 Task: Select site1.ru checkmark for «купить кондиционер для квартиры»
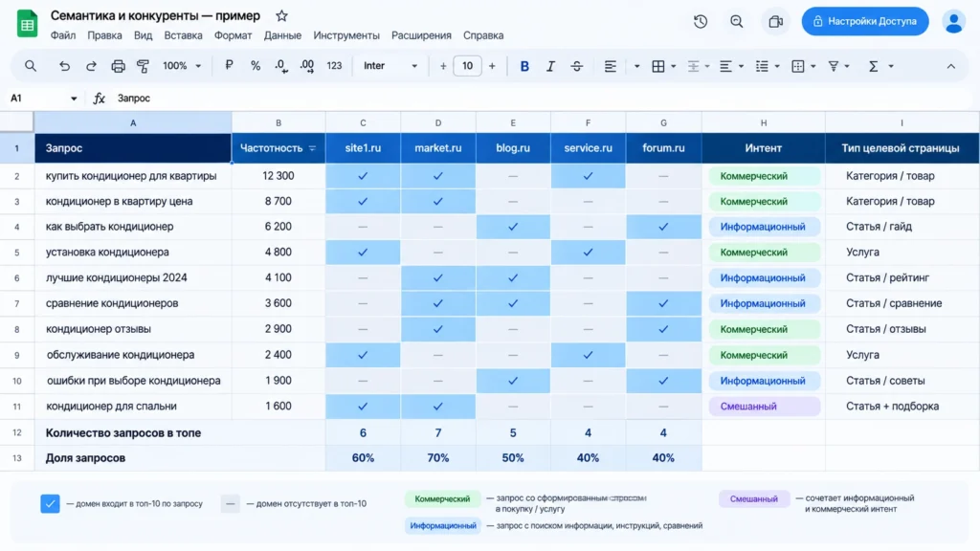pos(363,176)
